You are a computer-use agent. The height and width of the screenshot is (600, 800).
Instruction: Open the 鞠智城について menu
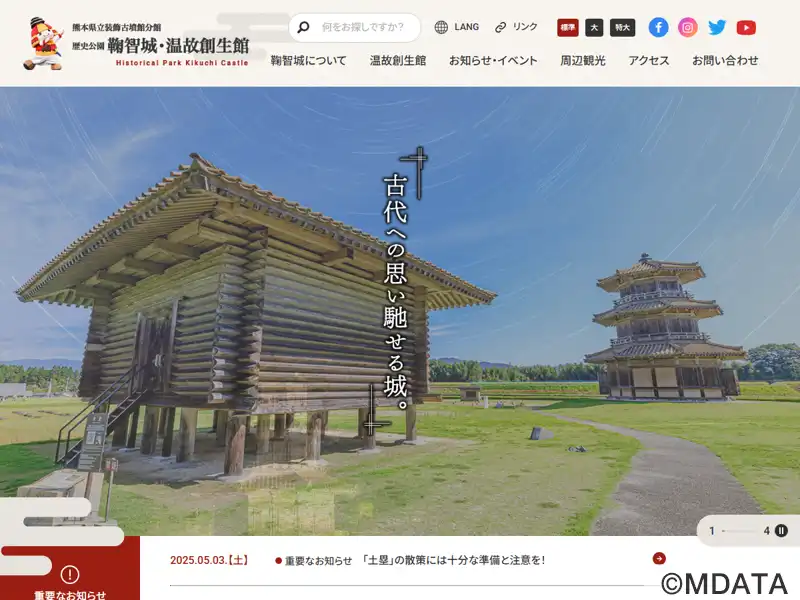coord(309,61)
